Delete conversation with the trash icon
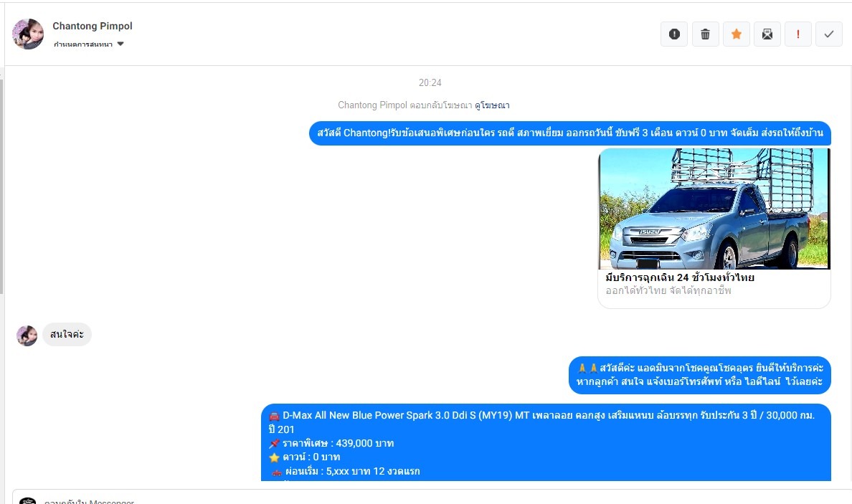852x504 pixels. pyautogui.click(x=705, y=34)
